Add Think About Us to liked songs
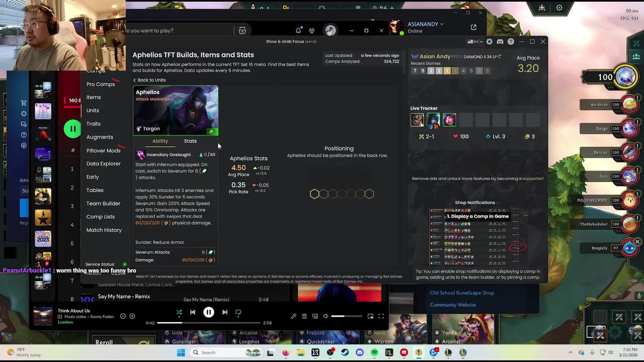This screenshot has width=644, height=362. coord(132,316)
